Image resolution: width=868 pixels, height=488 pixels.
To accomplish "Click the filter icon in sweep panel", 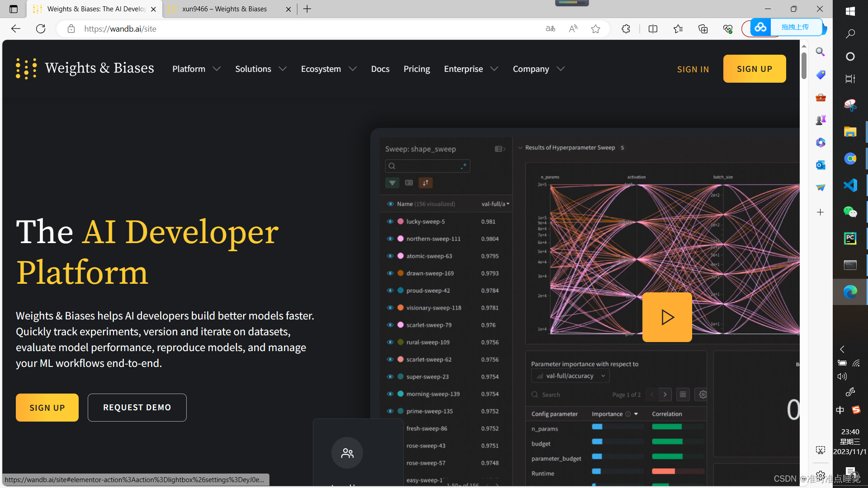I will coord(392,183).
